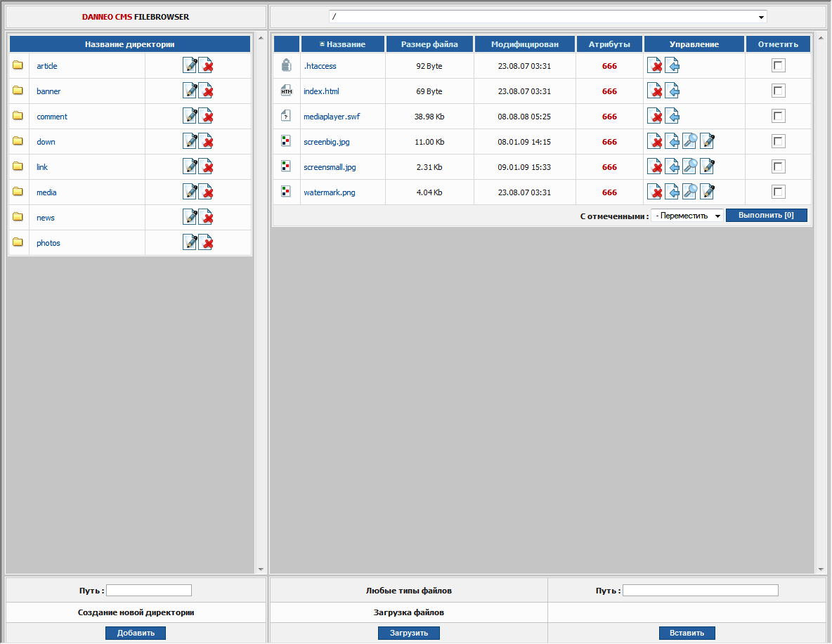Preview screenbig.jpg with the magnifier icon
This screenshot has height=644, width=832.
(x=690, y=142)
